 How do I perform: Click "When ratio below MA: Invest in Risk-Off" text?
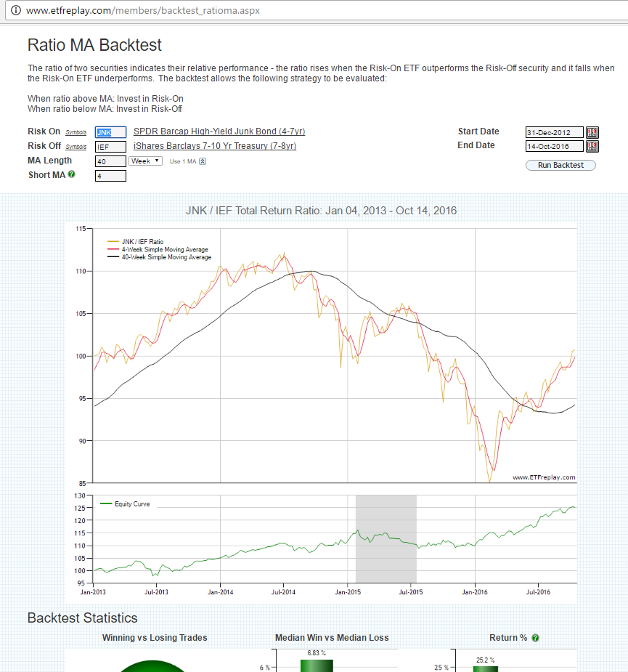pyautogui.click(x=105, y=109)
